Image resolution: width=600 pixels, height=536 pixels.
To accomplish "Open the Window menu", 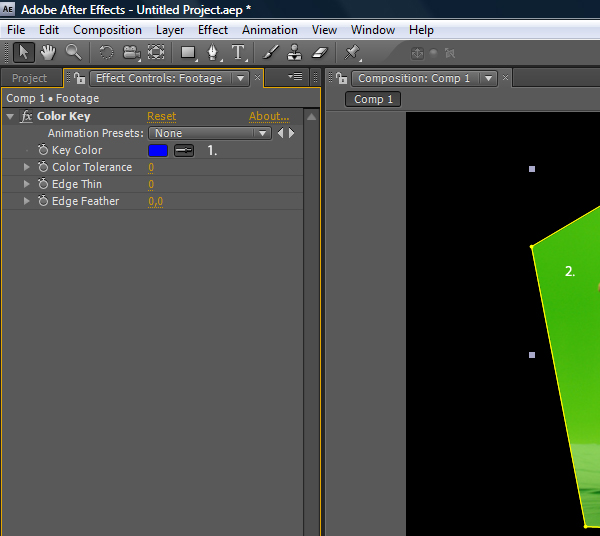I will pyautogui.click(x=373, y=30).
